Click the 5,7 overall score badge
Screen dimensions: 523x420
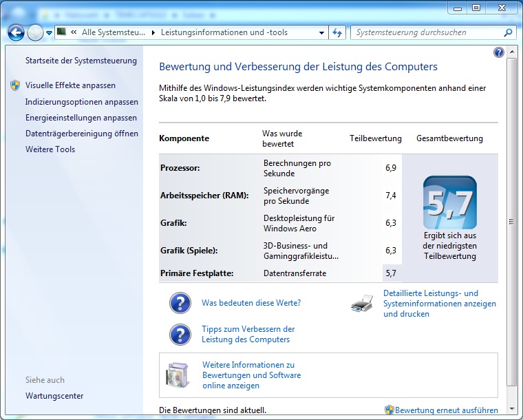(x=449, y=202)
